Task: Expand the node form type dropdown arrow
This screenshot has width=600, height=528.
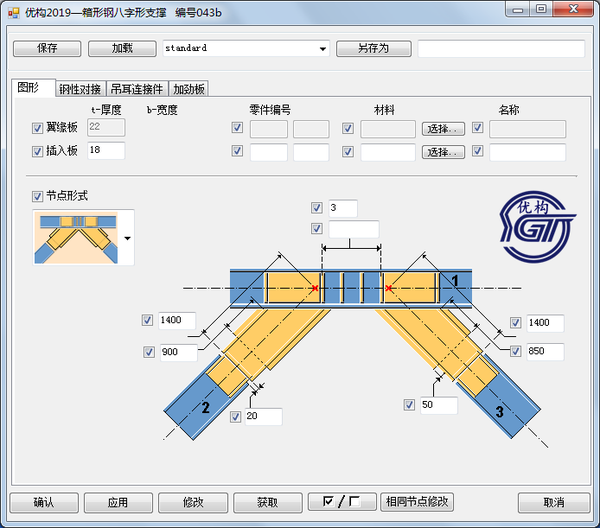Action: tap(127, 238)
